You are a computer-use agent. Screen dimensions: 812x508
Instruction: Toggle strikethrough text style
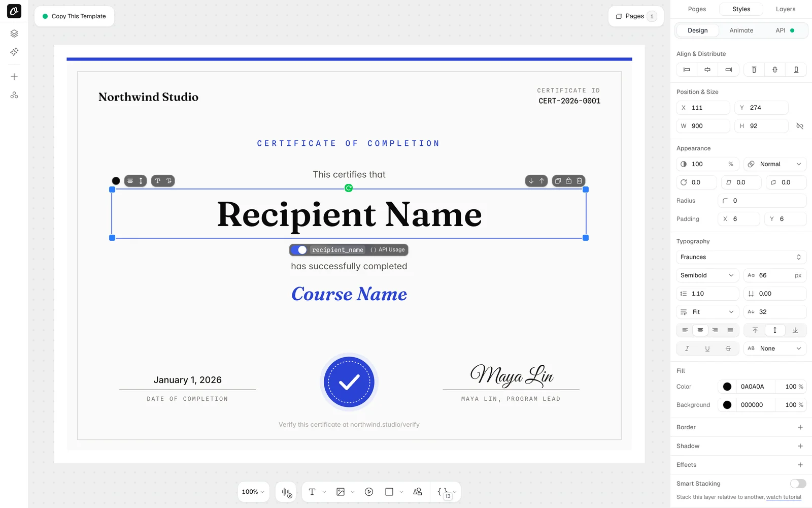click(728, 348)
